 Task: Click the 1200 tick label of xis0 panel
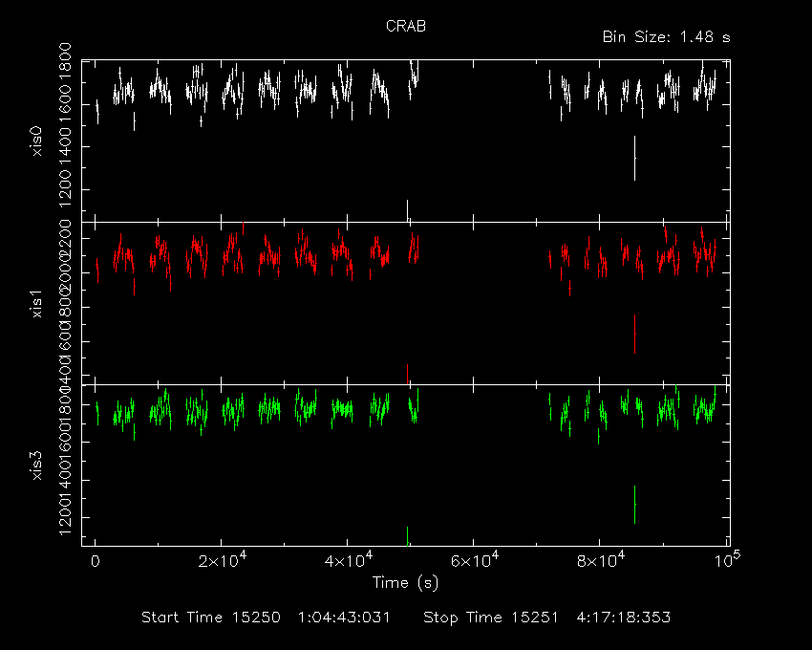[64, 188]
